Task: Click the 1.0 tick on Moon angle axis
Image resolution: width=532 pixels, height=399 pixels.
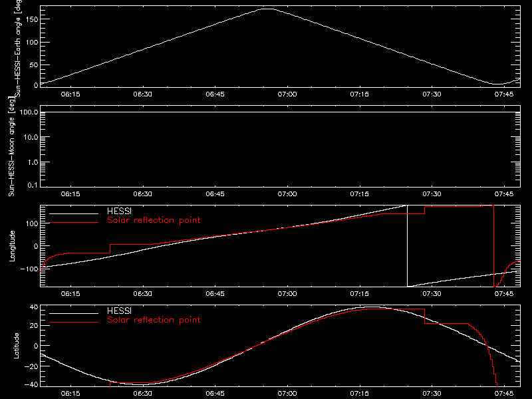Action: pyautogui.click(x=33, y=162)
